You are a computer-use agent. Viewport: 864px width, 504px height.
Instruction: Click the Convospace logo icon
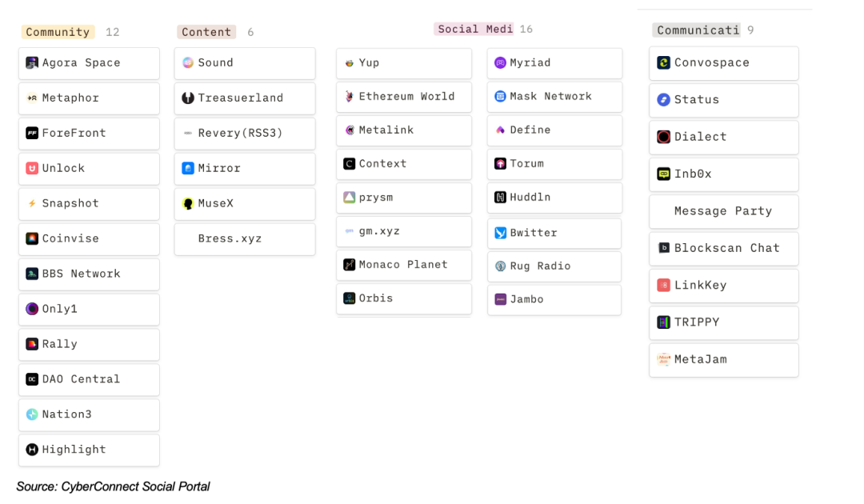tap(663, 62)
